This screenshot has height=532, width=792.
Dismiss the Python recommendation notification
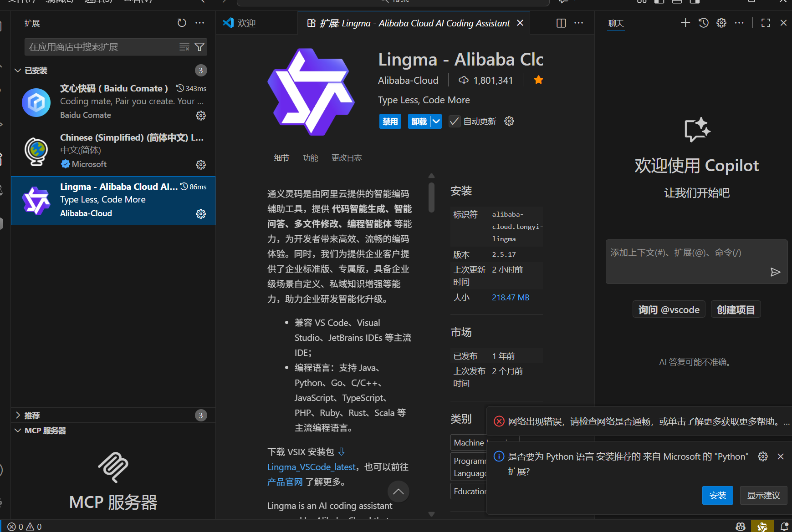click(x=781, y=456)
